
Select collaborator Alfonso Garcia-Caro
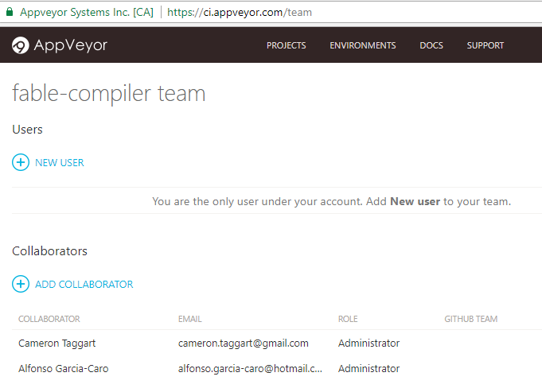64,368
